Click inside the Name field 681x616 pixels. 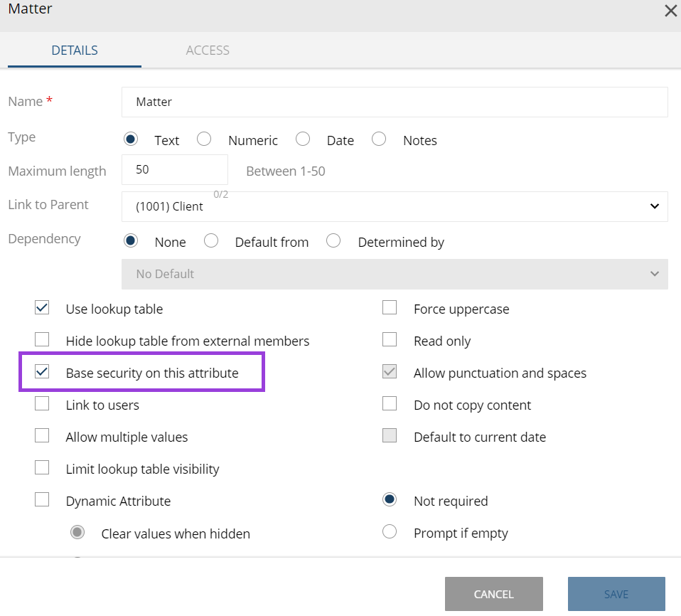(x=395, y=102)
